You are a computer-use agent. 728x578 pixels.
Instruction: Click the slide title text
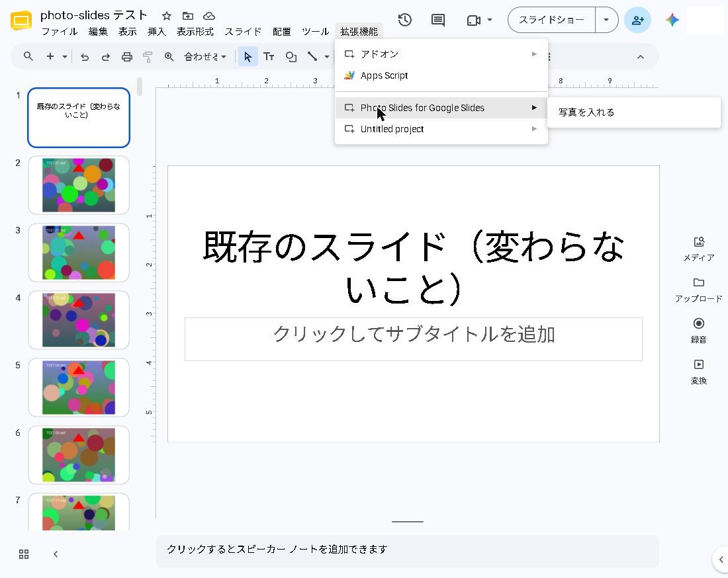[413, 268]
